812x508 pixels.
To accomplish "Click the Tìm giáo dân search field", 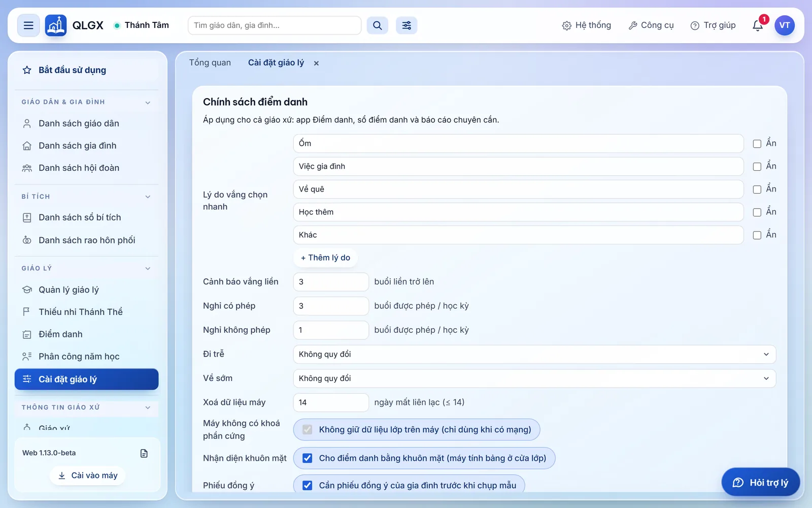I will click(275, 25).
